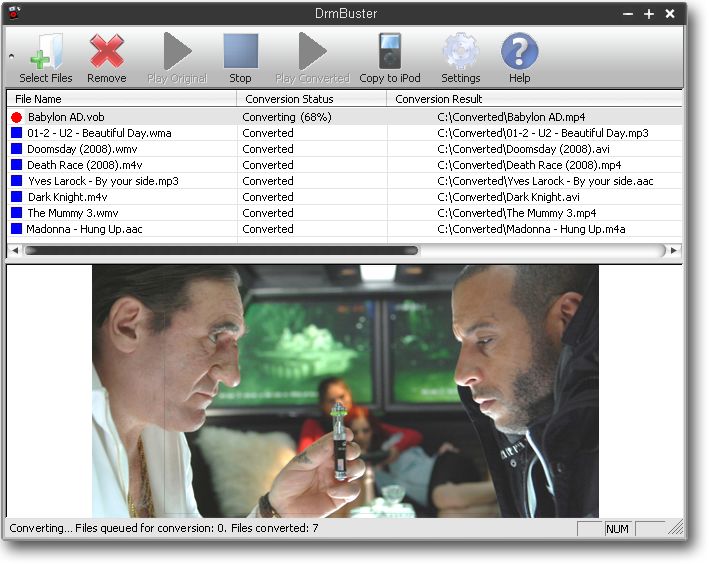
Task: Click the Copy to iPod icon
Action: pos(390,50)
